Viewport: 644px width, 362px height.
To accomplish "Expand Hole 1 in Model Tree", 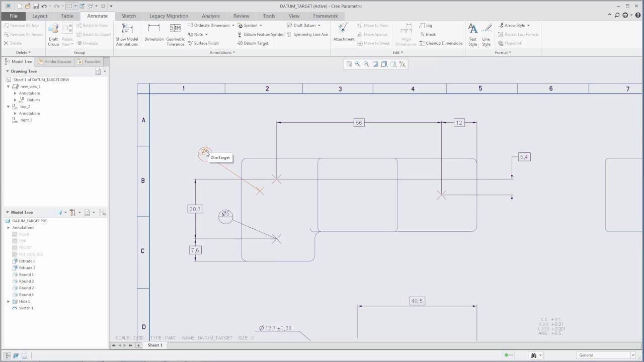I will pos(9,301).
